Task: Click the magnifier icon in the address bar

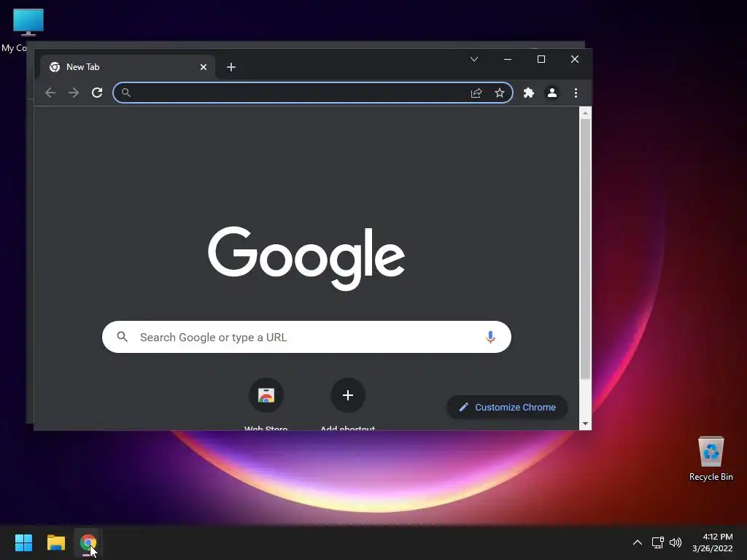Action: [125, 93]
